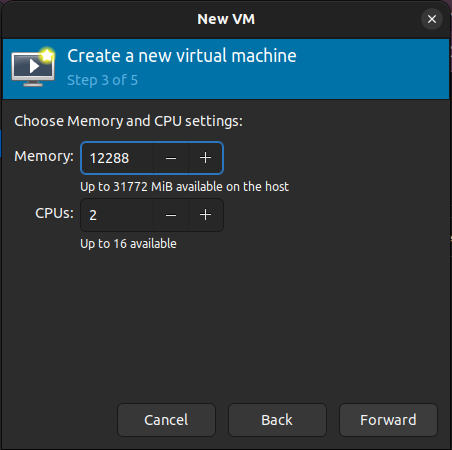Go Forward to the next step
This screenshot has height=450, width=452.
point(388,420)
